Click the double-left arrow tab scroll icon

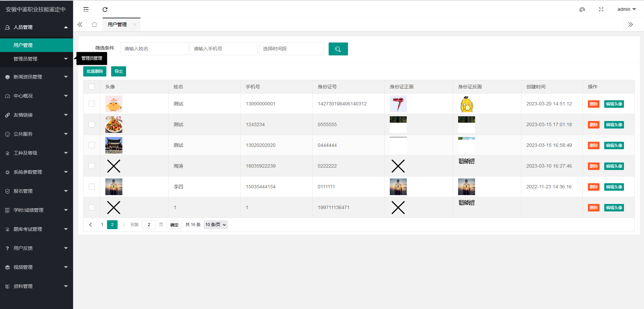[x=80, y=24]
